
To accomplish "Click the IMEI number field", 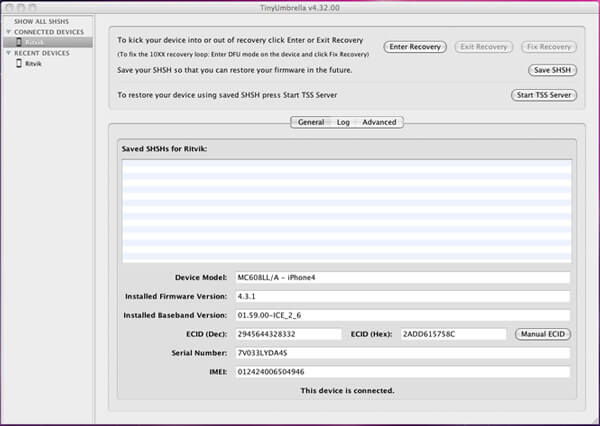I will (x=401, y=372).
